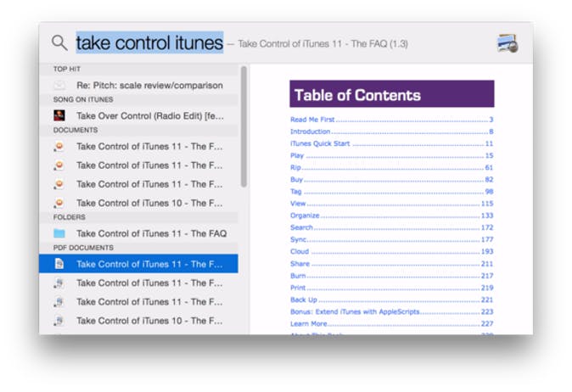Click the icon of the iTunes 10 document under Documents
This screenshot has height=392, width=572.
point(59,203)
